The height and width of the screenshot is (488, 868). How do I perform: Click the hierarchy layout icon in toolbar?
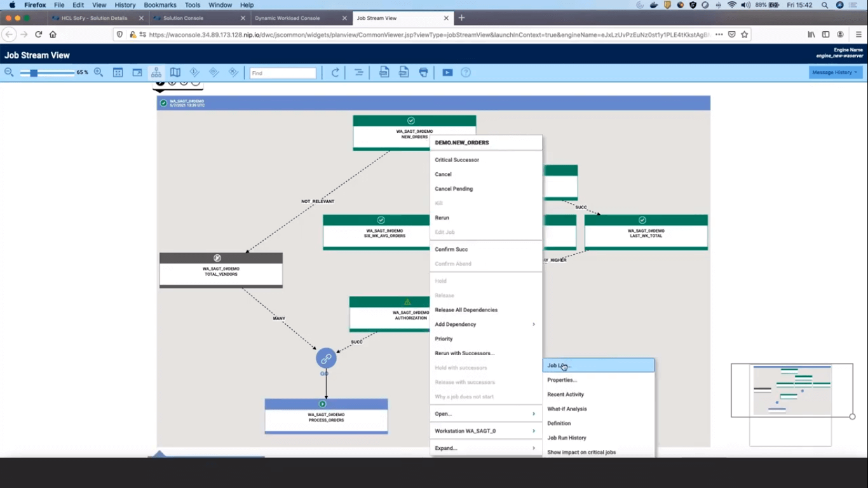tap(156, 72)
